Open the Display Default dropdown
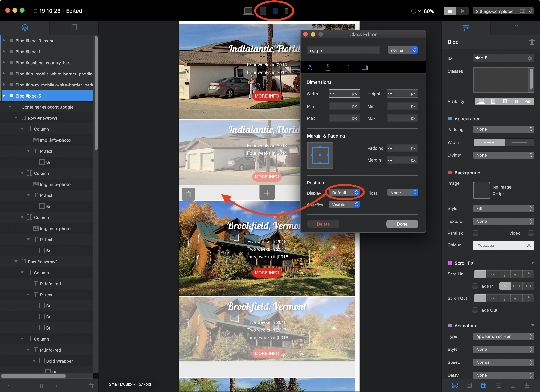Image resolution: width=540 pixels, height=392 pixels. 345,193
